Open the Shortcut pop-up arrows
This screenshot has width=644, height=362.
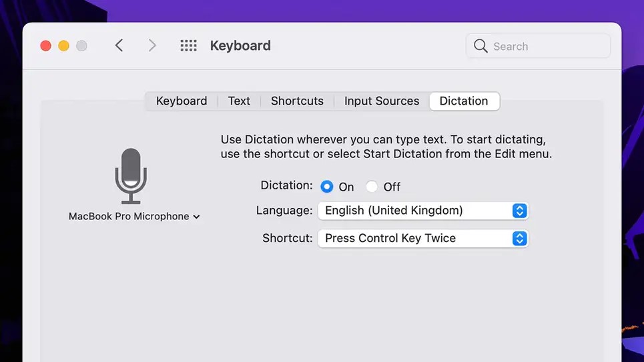point(520,239)
